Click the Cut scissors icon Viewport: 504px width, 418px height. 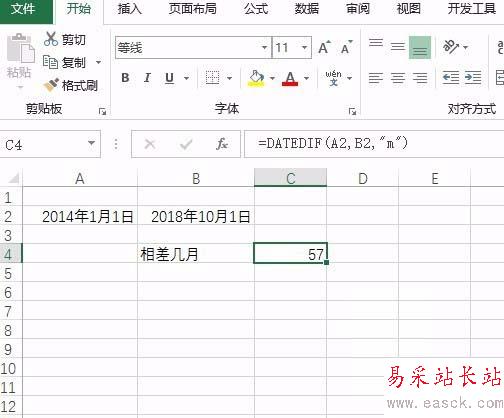point(51,39)
